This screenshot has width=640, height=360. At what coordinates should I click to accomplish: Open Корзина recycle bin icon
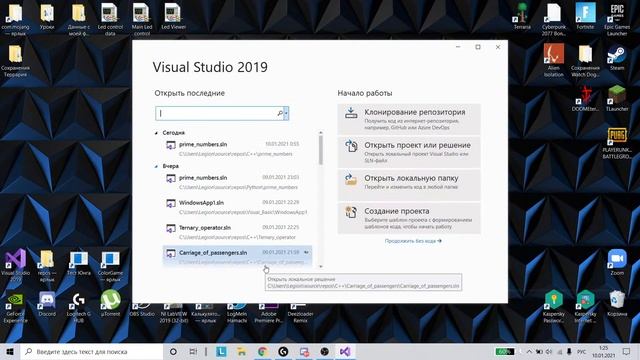click(x=617, y=304)
